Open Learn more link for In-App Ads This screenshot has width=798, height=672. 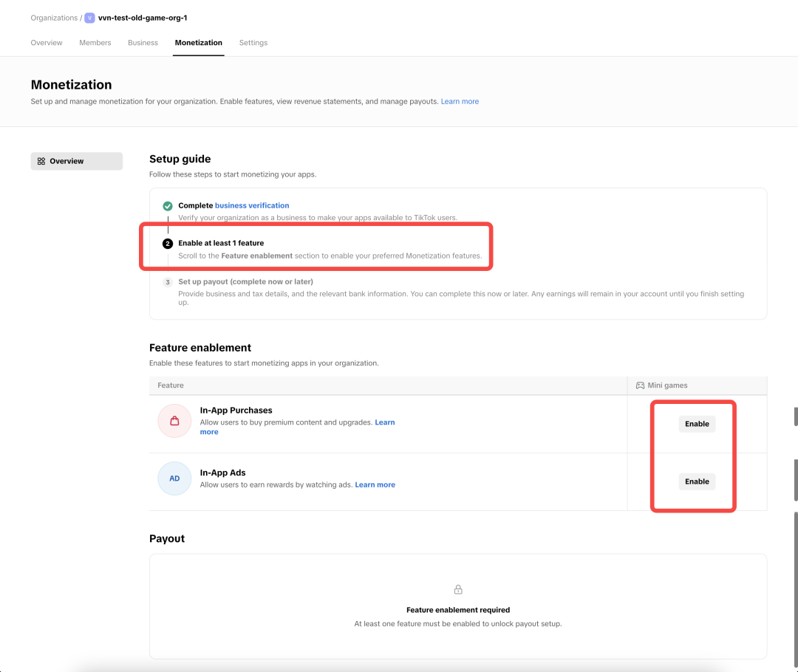tap(375, 484)
